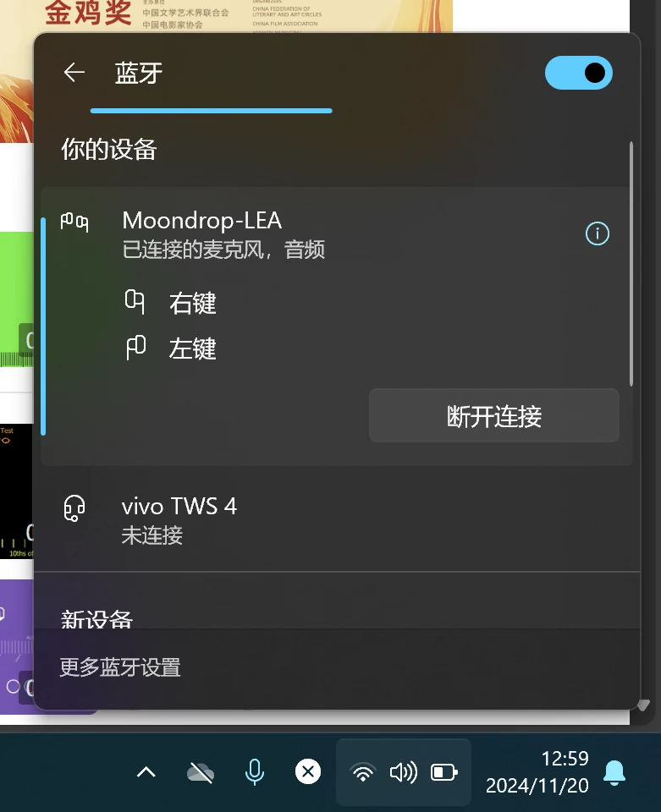Screen dimensions: 661x812
Task: Click the circular X tray icon
Action: (308, 772)
